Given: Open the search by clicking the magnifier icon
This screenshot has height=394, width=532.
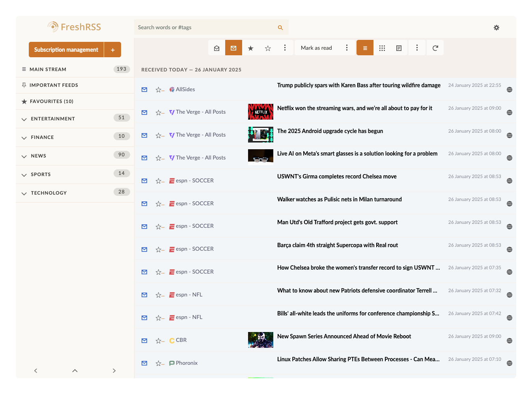Looking at the screenshot, I should point(280,27).
